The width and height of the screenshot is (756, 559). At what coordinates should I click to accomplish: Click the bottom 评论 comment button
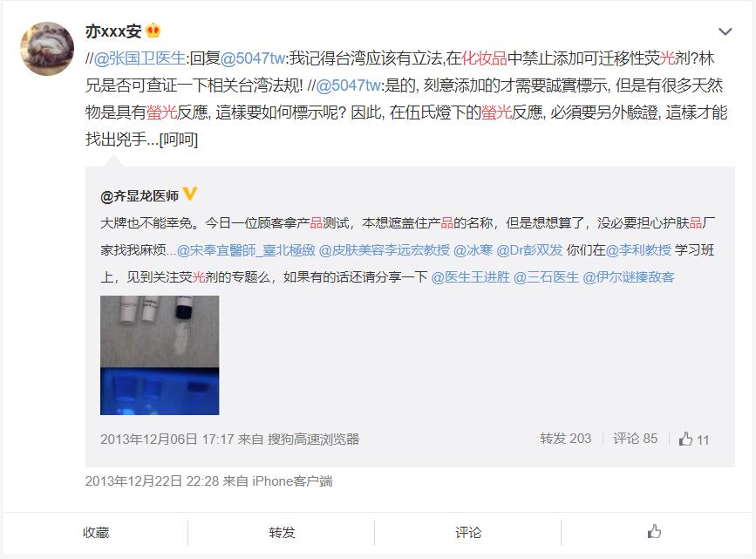468,533
